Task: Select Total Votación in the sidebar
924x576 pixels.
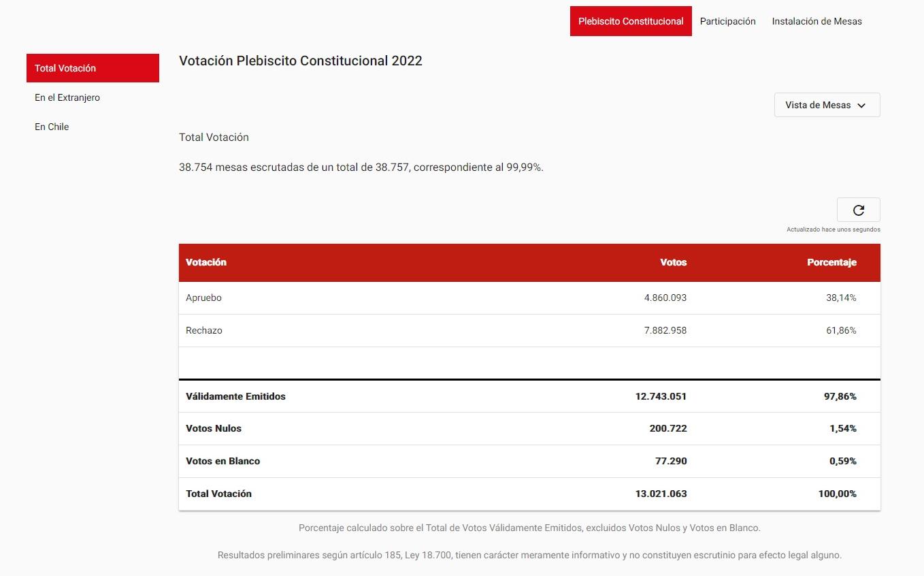Action: (93, 68)
